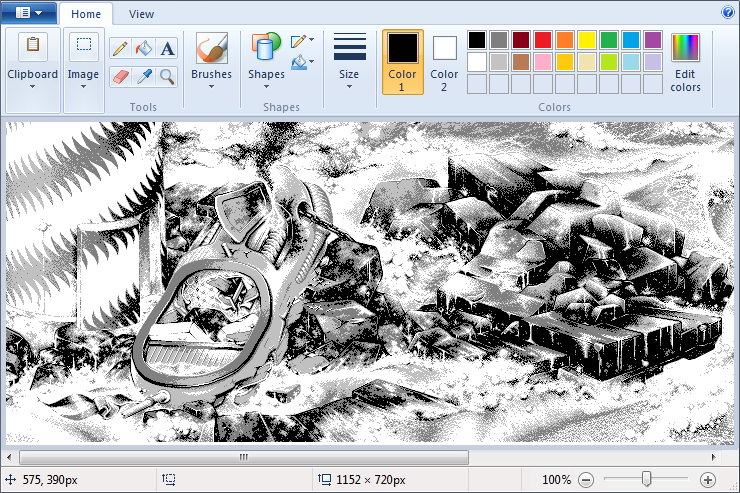Click the zoom out minus button

tap(586, 480)
